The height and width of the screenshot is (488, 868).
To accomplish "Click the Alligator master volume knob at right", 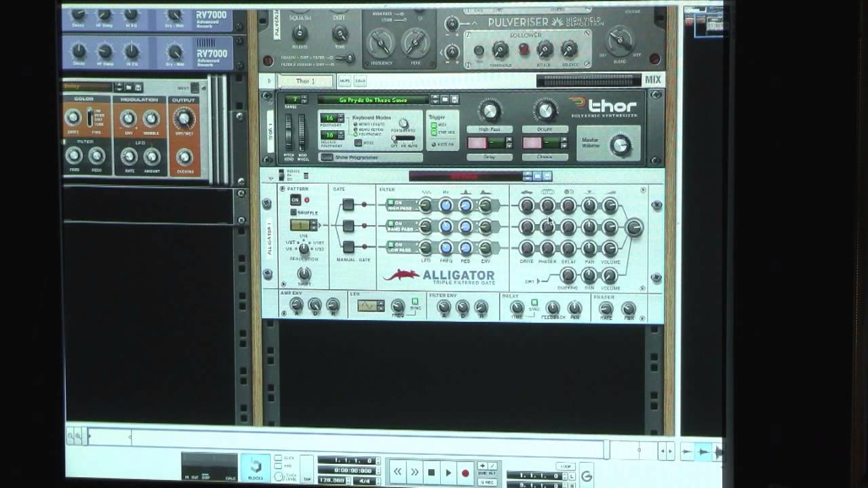I will pyautogui.click(x=634, y=228).
